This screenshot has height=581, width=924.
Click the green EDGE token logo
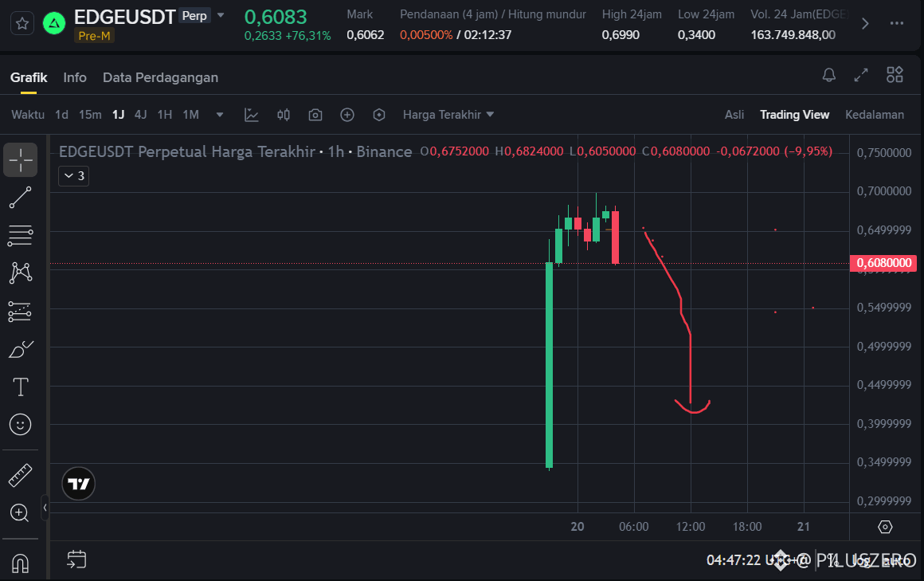pyautogui.click(x=54, y=24)
